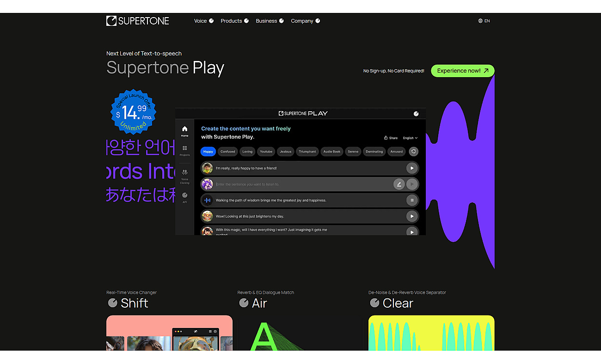Select the Dominating emotion chip
The height and width of the screenshot is (364, 601).
tap(374, 152)
